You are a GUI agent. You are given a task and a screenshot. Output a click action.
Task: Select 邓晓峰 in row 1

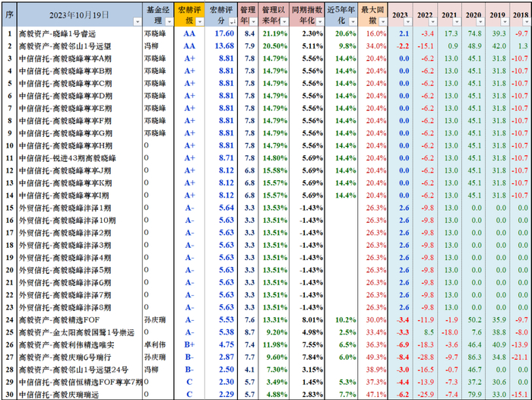[x=158, y=34]
